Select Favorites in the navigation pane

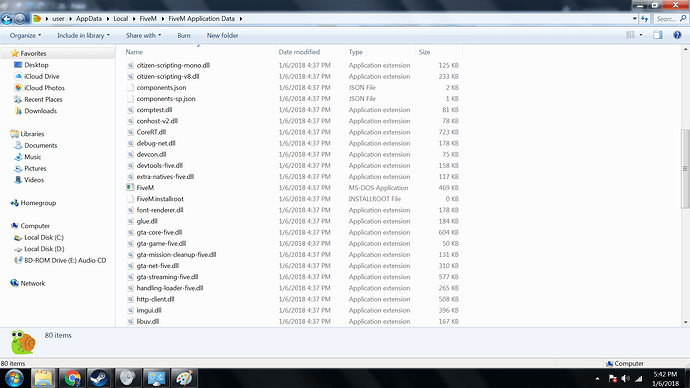33,53
